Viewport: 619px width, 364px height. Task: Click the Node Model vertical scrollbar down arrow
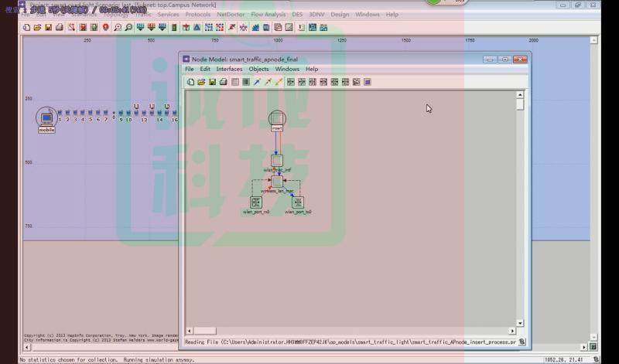click(x=521, y=323)
